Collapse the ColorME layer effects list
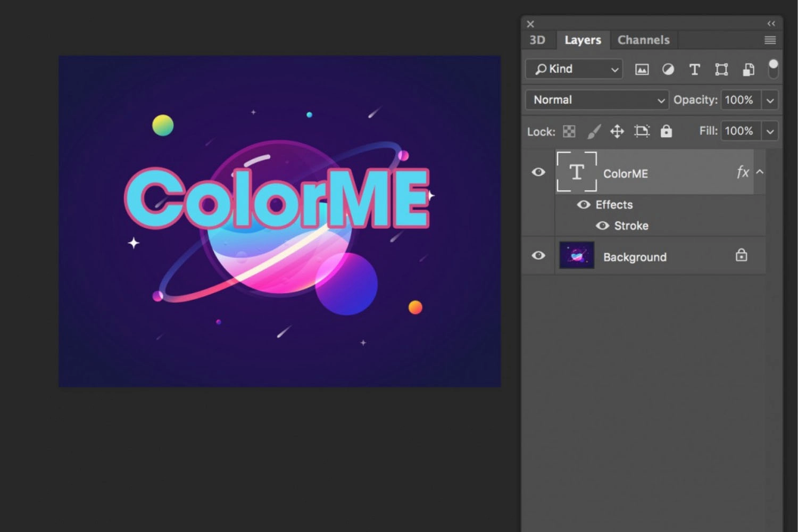This screenshot has width=798, height=532. pyautogui.click(x=760, y=172)
